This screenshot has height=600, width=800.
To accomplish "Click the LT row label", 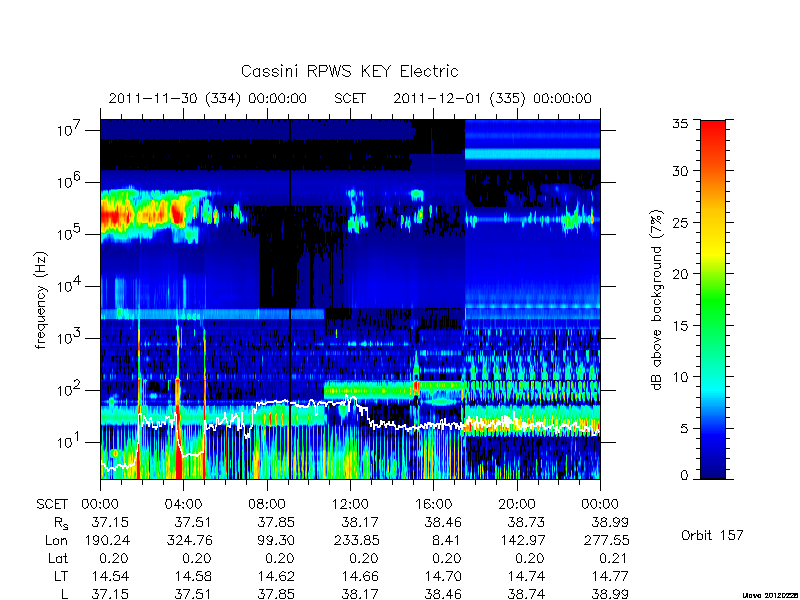I will [x=61, y=576].
